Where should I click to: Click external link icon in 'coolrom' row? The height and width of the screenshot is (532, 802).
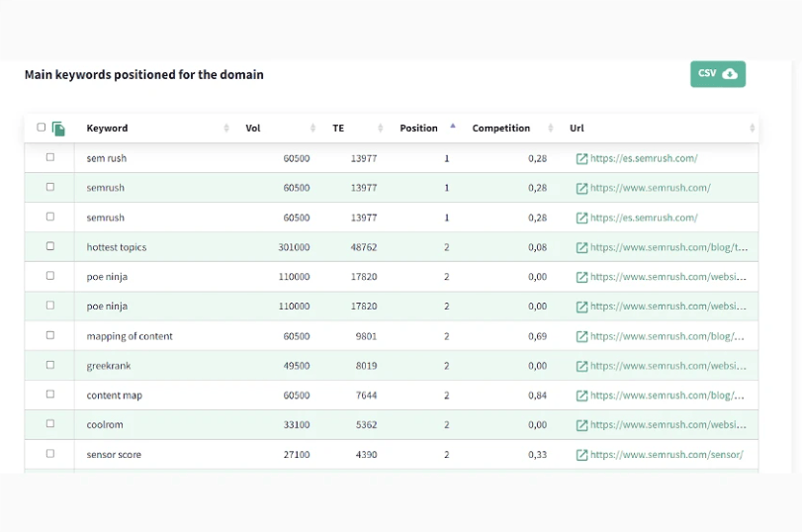(581, 425)
